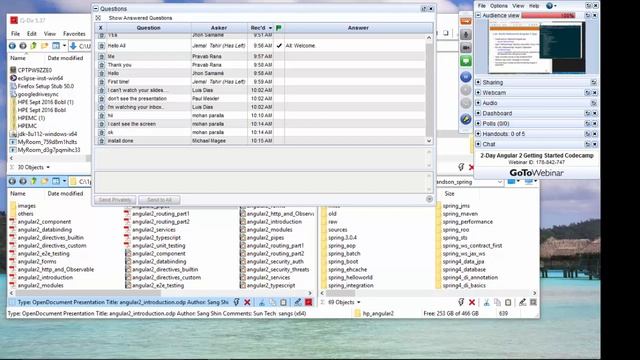Click scissors cut icon in lower-left pane toolbar

(x=262, y=302)
